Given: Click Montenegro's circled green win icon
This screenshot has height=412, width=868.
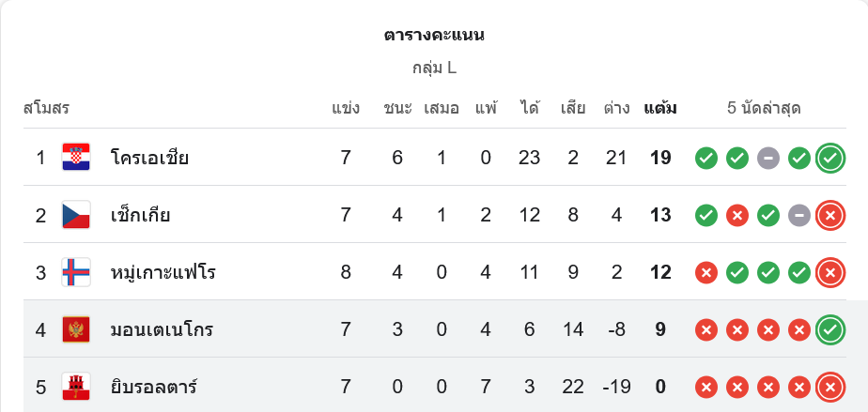Looking at the screenshot, I should click(x=829, y=330).
